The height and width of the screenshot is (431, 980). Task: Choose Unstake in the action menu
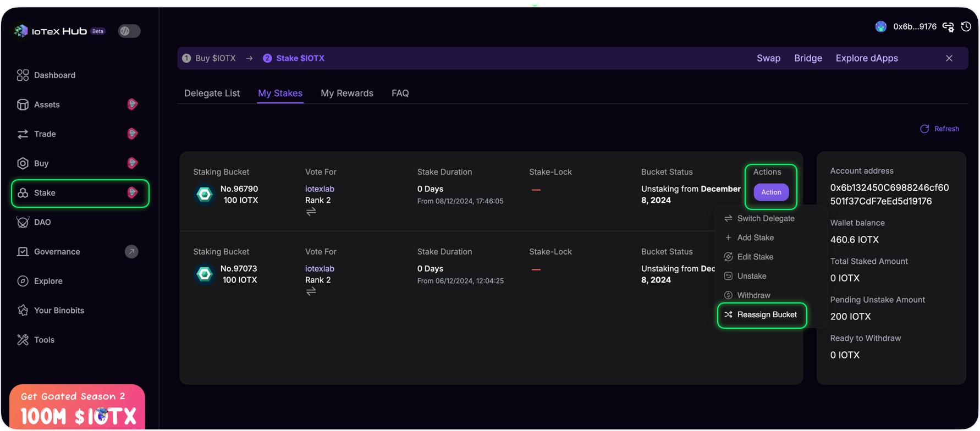point(751,276)
